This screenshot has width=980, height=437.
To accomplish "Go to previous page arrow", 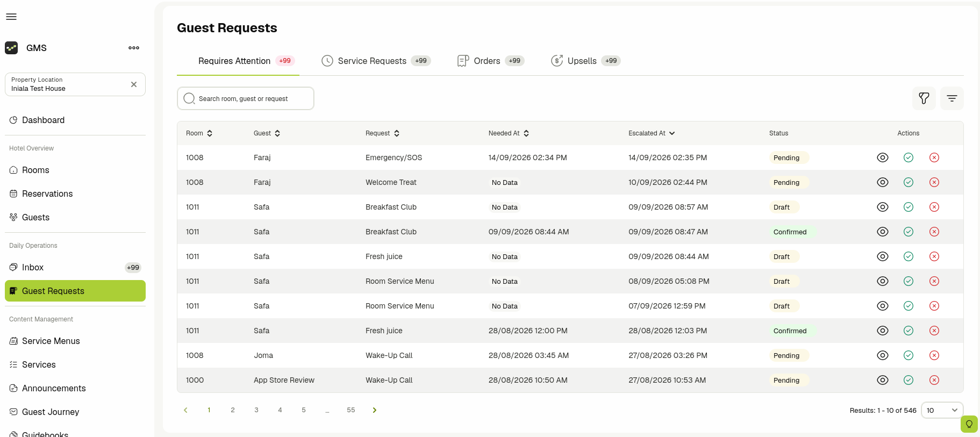I will (185, 410).
